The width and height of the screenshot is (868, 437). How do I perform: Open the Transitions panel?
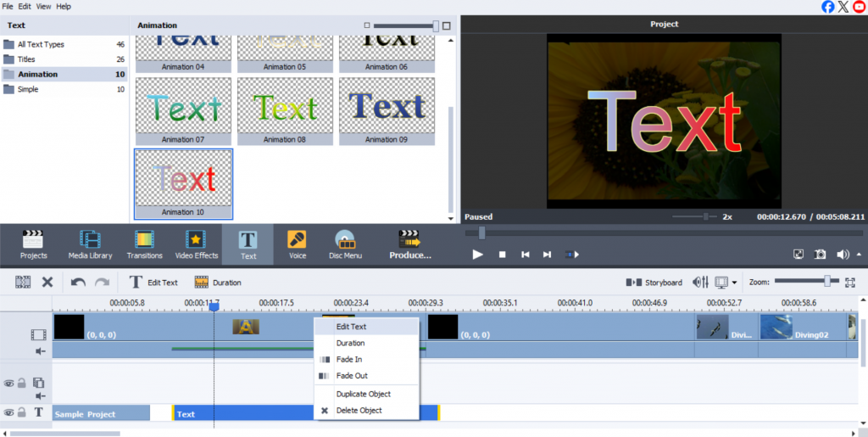click(x=144, y=244)
